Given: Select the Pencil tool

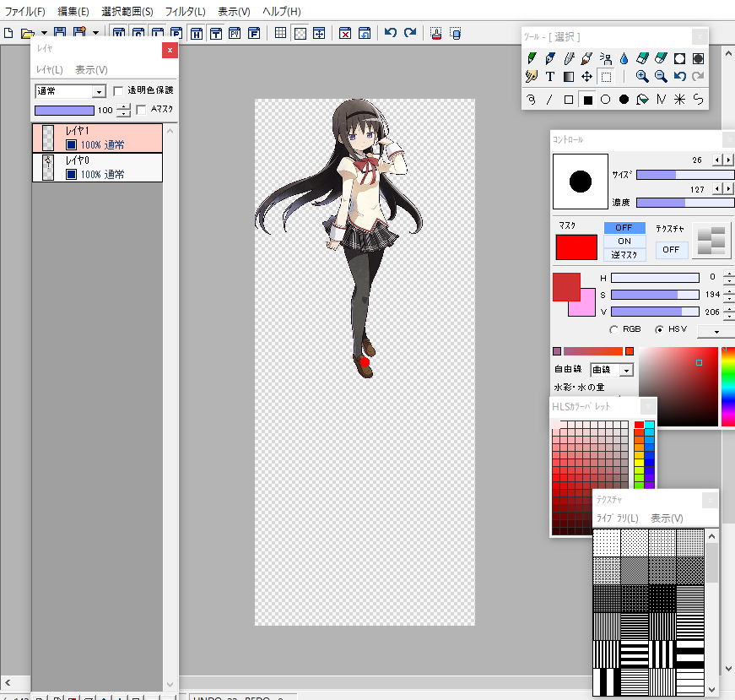Looking at the screenshot, I should (532, 57).
